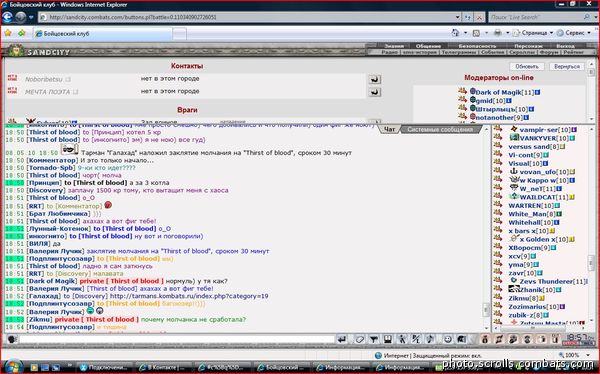Click the IE favorites star icon
Screen dimensions: 600x374
(x=8, y=33)
